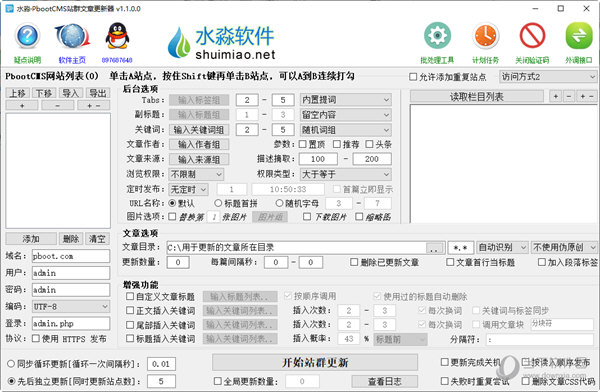Click the 密码 input field
600x392 pixels.
pos(71,290)
